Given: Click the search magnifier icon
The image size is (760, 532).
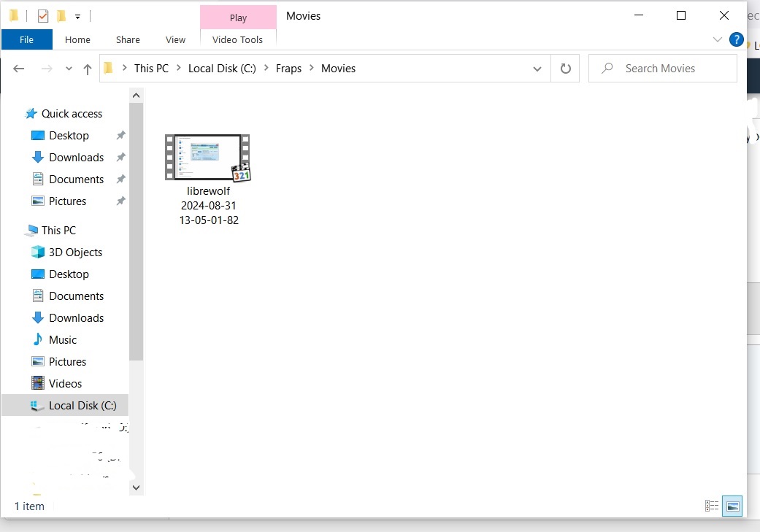Looking at the screenshot, I should click(607, 69).
